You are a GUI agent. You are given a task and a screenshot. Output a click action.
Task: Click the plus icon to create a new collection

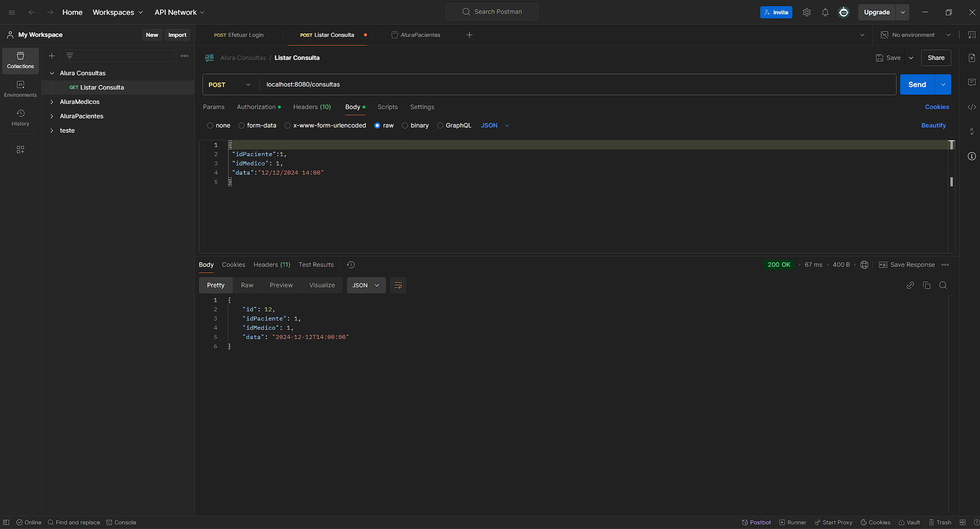tap(52, 56)
